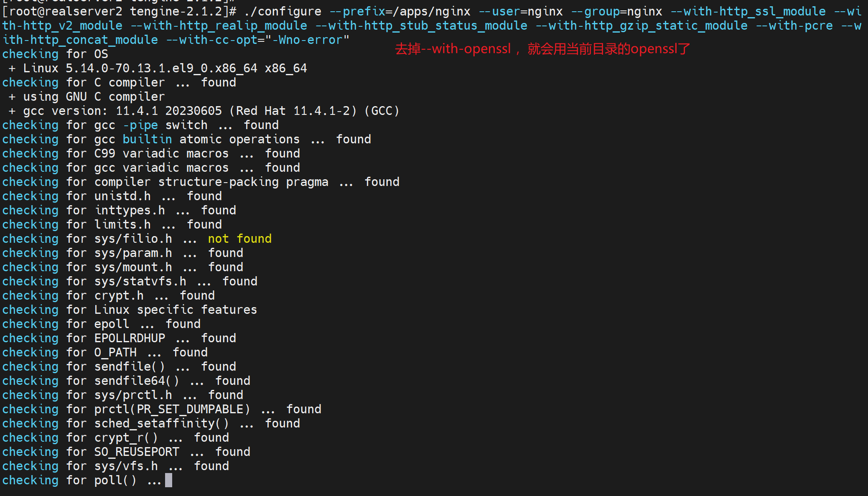Click the --with-pcre option

tap(794, 25)
